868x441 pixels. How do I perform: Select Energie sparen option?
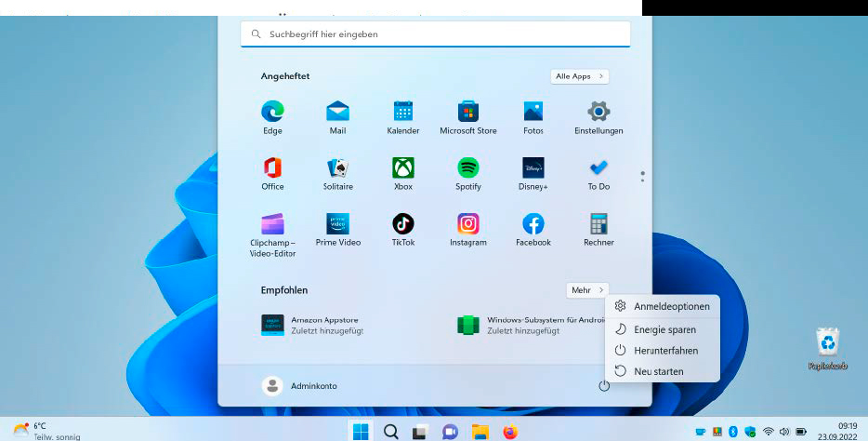(664, 329)
